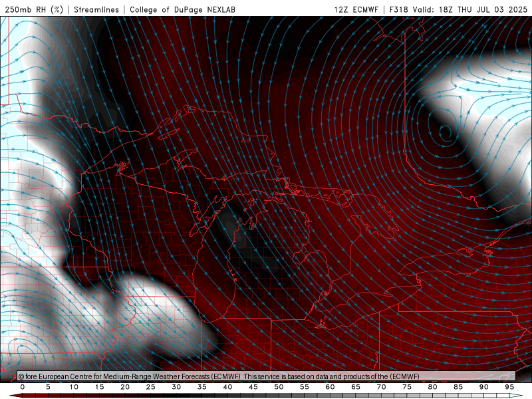The width and height of the screenshot is (532, 399).
Task: Click the white high-end colorbar arrow
Action: click(x=517, y=396)
